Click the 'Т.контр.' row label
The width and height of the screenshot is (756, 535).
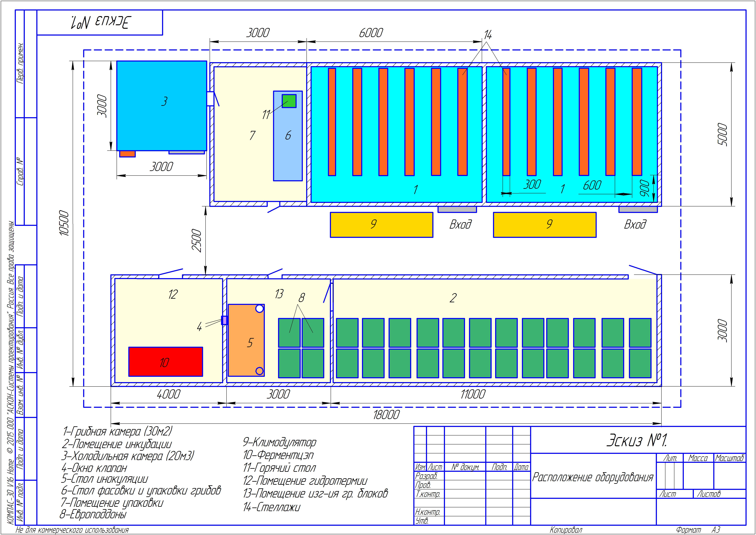428,494
